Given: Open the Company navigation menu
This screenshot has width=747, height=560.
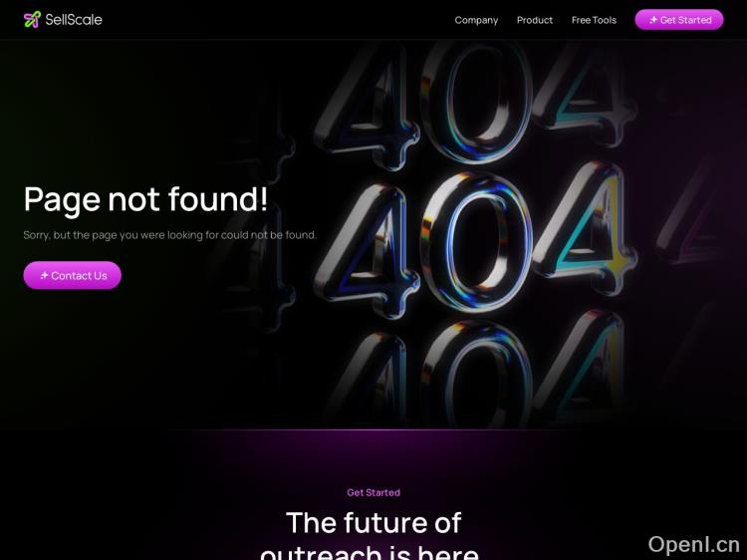Looking at the screenshot, I should (x=476, y=20).
